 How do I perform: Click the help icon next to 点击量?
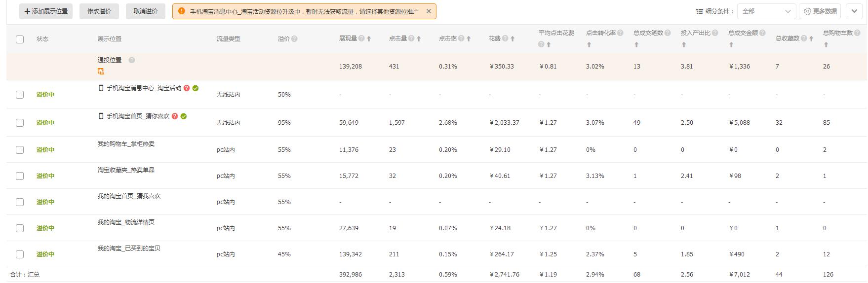coord(411,38)
